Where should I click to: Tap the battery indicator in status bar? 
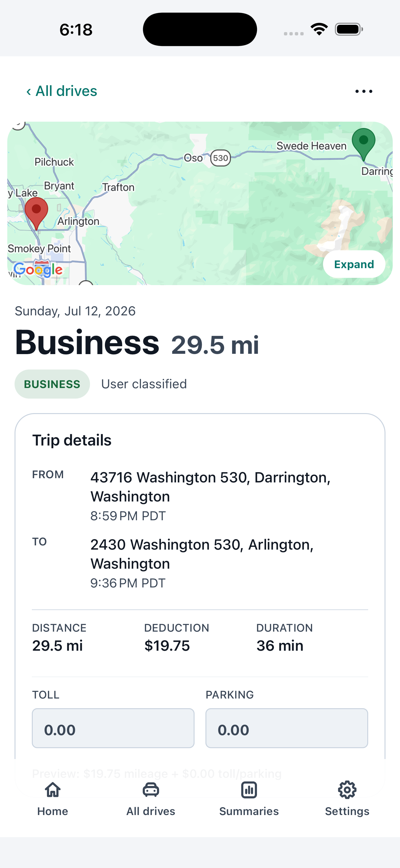pos(349,29)
